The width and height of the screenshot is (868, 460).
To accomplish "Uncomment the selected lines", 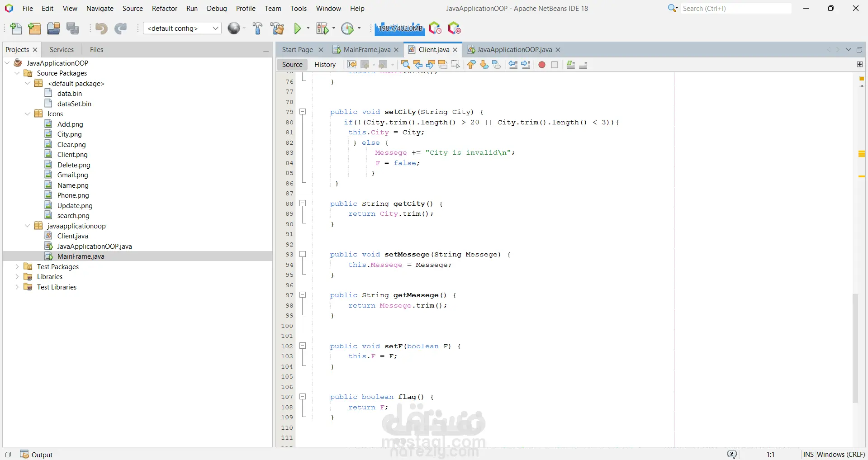I will [x=583, y=65].
